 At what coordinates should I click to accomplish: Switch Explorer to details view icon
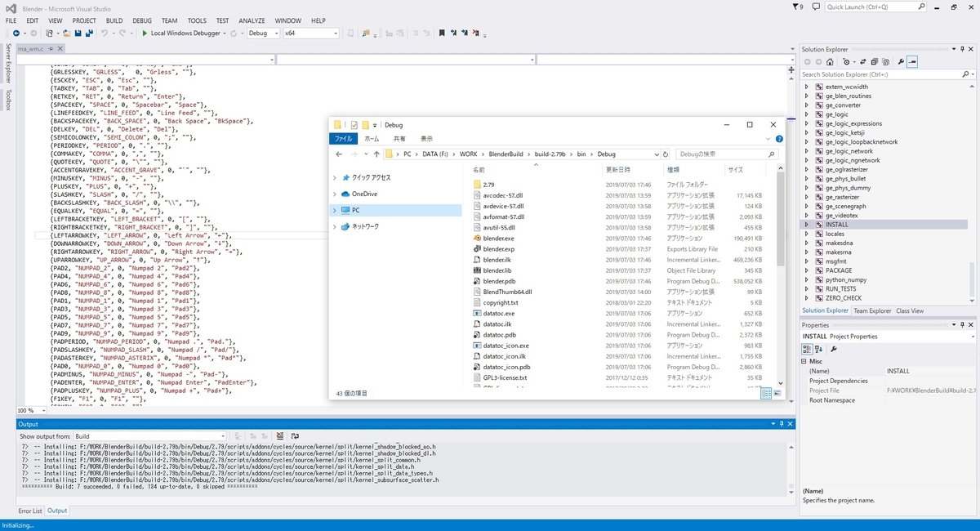766,394
